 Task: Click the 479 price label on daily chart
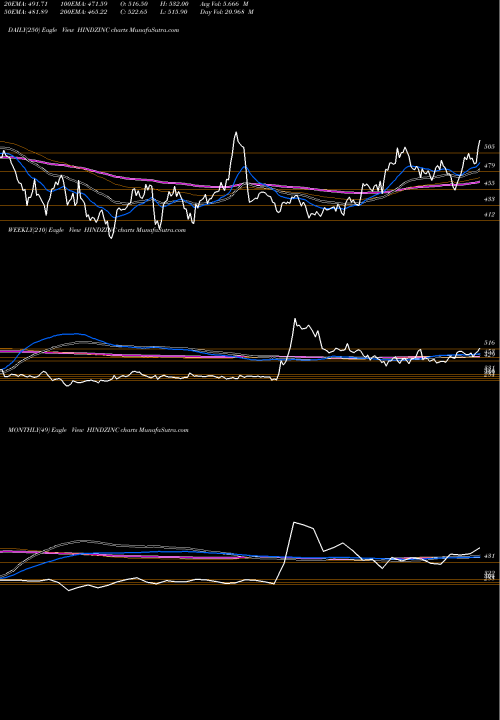489,165
